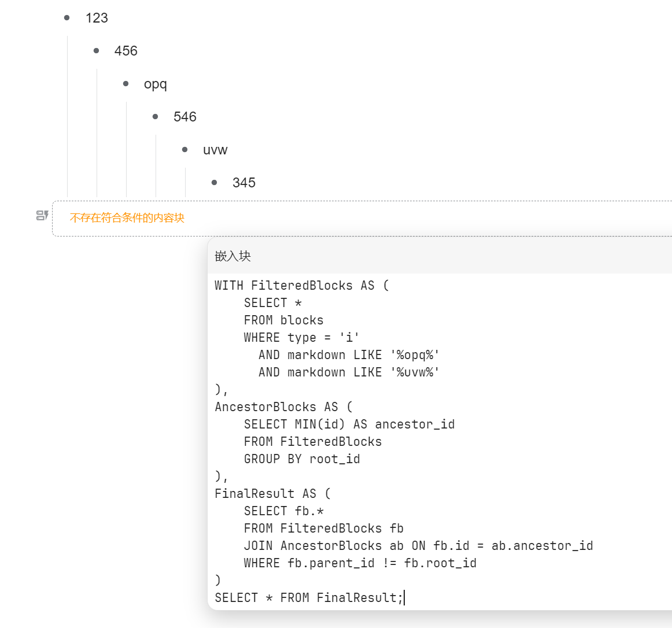Select the list item text 123
Viewport: 672px width, 628px height.
97,18
